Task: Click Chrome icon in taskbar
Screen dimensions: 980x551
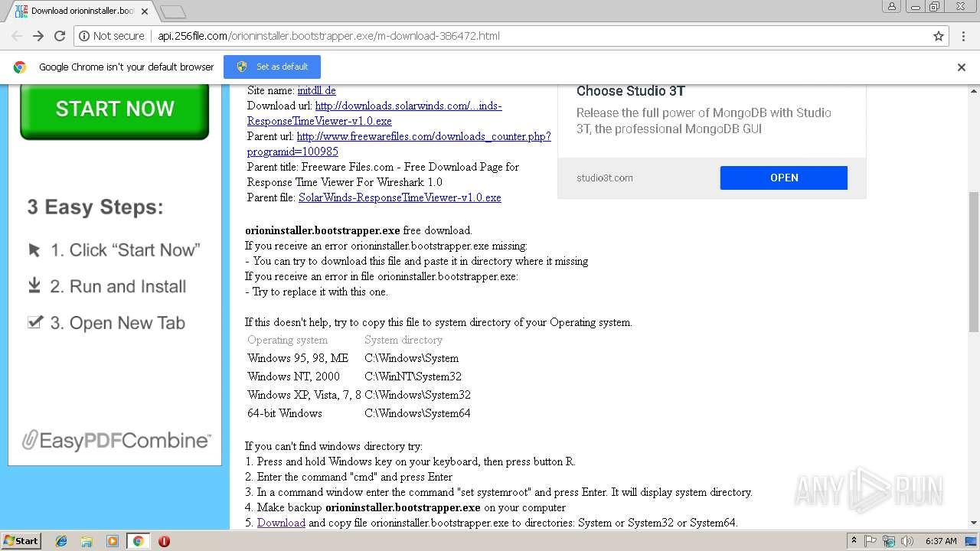Action: click(138, 541)
